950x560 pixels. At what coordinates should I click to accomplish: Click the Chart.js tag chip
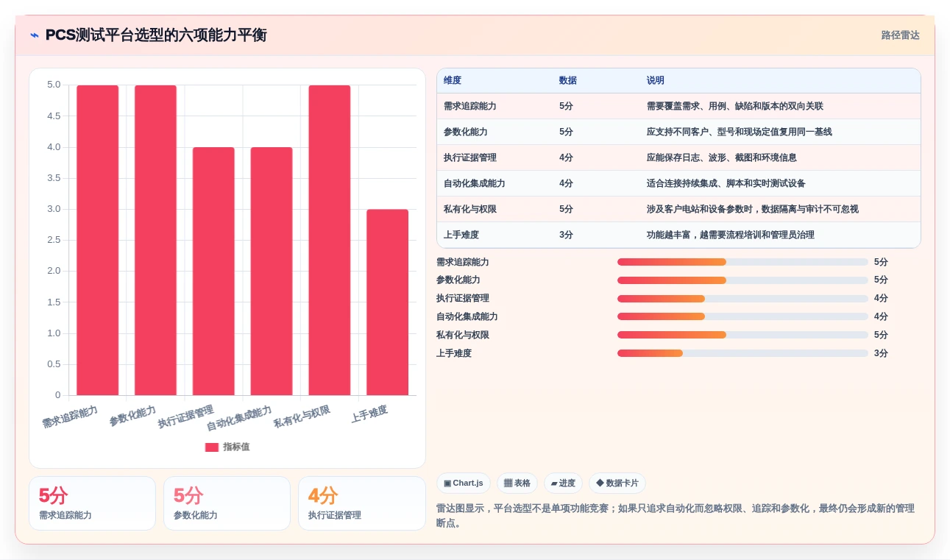pyautogui.click(x=464, y=483)
